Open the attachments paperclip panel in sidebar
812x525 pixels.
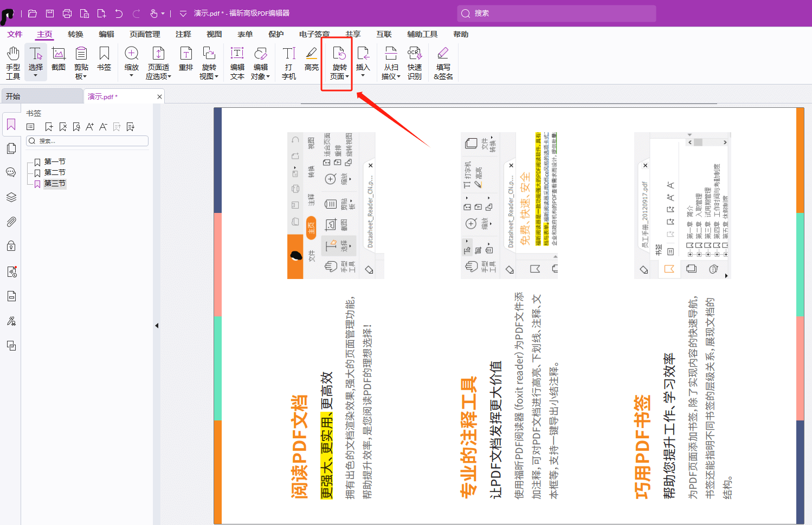[11, 222]
